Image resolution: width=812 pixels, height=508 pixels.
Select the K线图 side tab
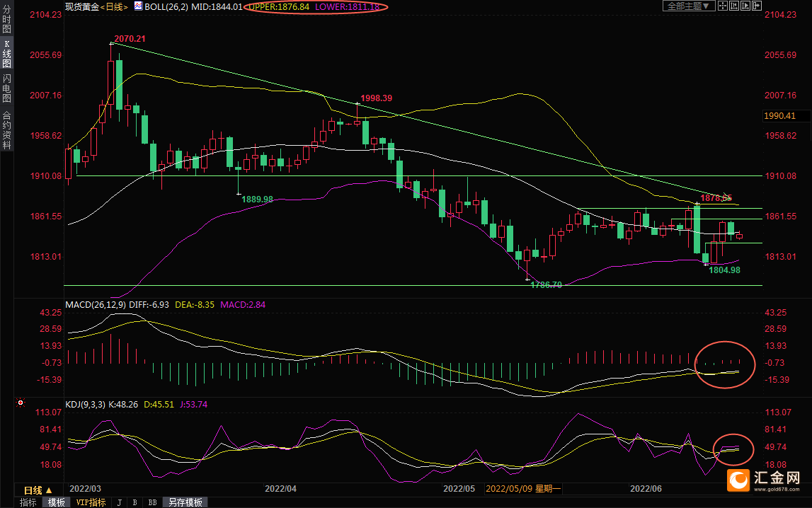coord(7,54)
